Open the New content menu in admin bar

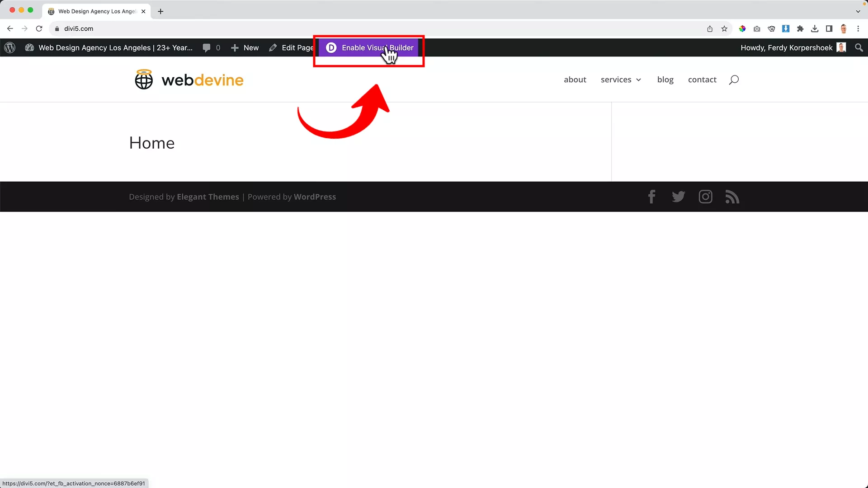point(245,47)
